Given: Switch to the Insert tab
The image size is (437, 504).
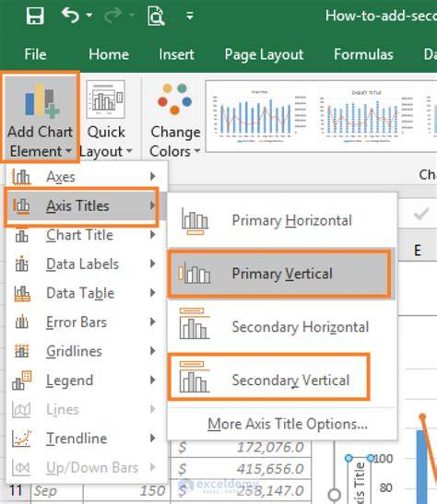Looking at the screenshot, I should 176,54.
